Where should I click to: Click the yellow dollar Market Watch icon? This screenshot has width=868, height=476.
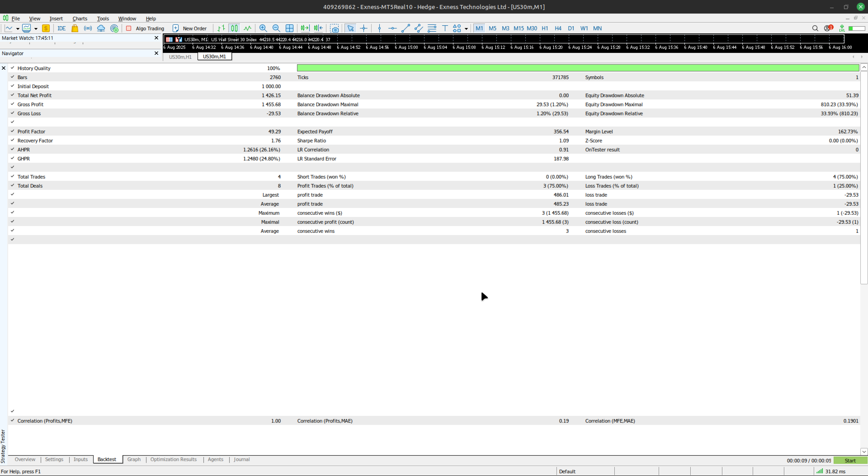(46, 28)
